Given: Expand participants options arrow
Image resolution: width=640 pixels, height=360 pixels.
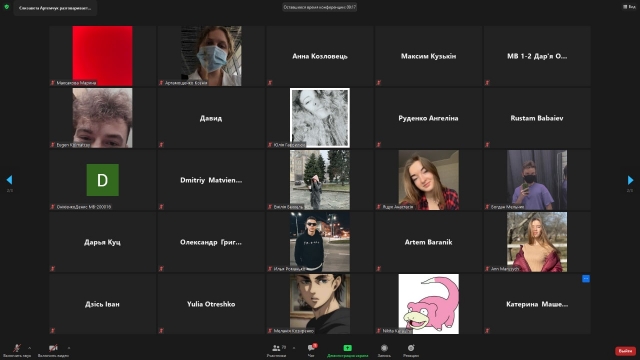Looking at the screenshot, I should (294, 348).
